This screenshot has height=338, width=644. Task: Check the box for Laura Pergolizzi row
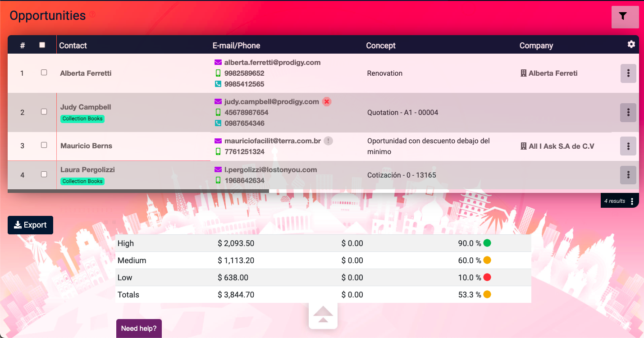point(44,174)
